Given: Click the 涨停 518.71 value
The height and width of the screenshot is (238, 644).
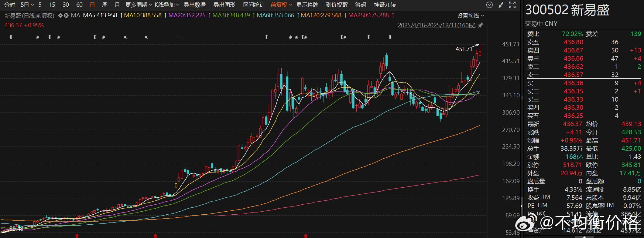Looking at the screenshot, I should tap(573, 165).
